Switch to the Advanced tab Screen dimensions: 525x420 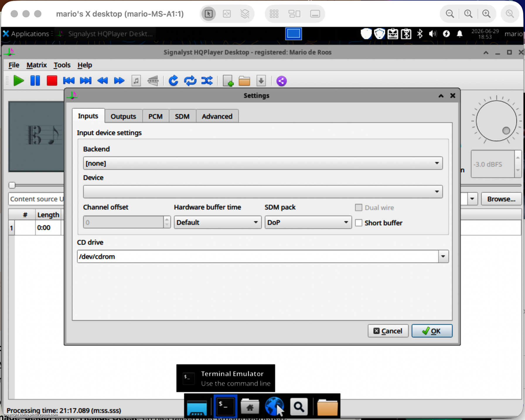(217, 116)
